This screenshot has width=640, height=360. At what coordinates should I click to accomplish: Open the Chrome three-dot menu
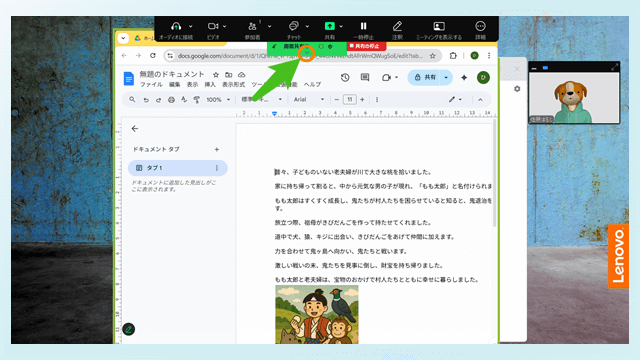pos(489,56)
